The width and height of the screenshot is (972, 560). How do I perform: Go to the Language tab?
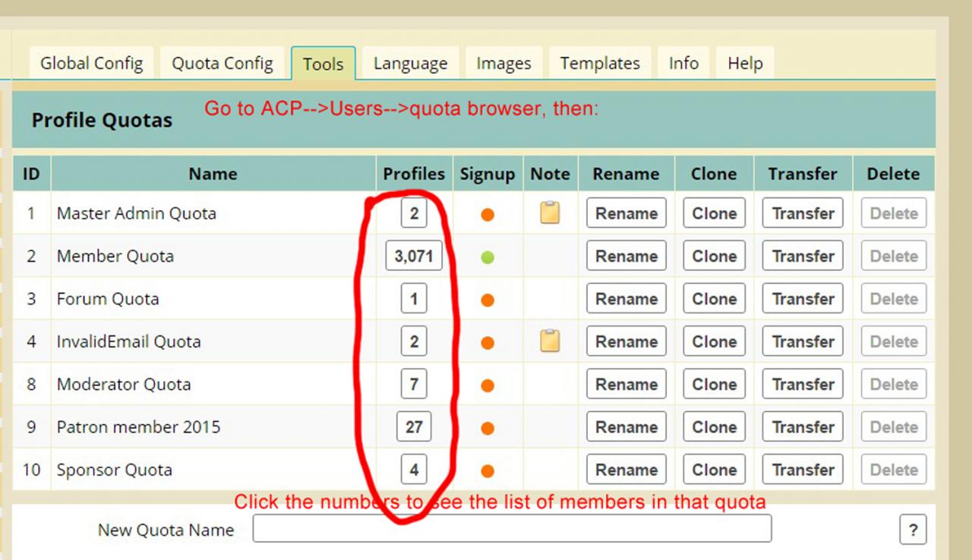coord(410,64)
